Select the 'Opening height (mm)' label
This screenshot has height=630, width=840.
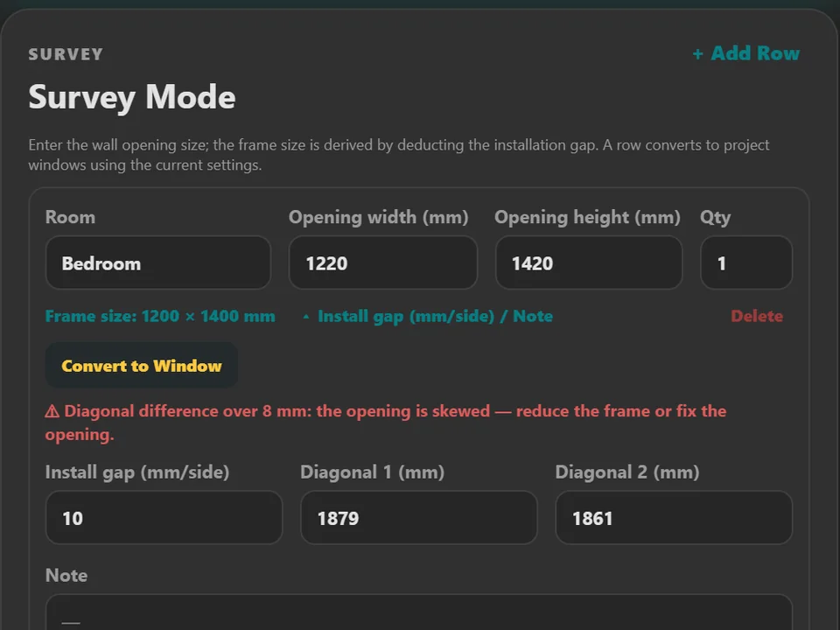tap(588, 217)
